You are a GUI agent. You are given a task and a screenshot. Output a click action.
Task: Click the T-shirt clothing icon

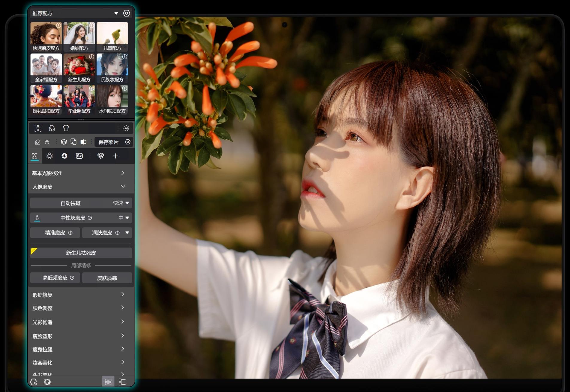[66, 128]
